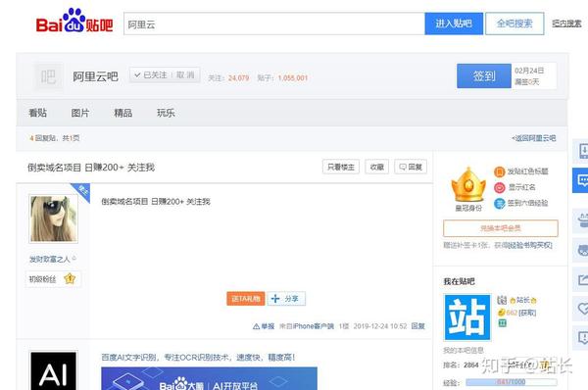Switch to the 图片 tab
Image resolution: width=588 pixels, height=390 pixels.
tap(80, 113)
